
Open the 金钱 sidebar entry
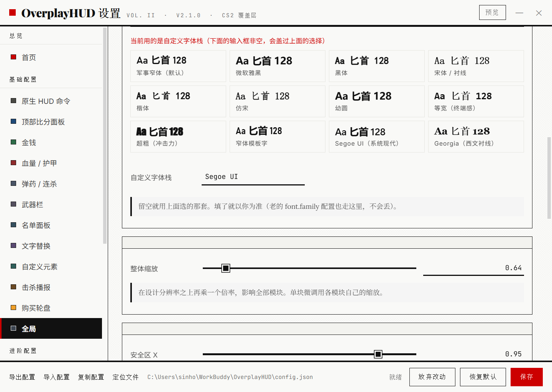51,143
